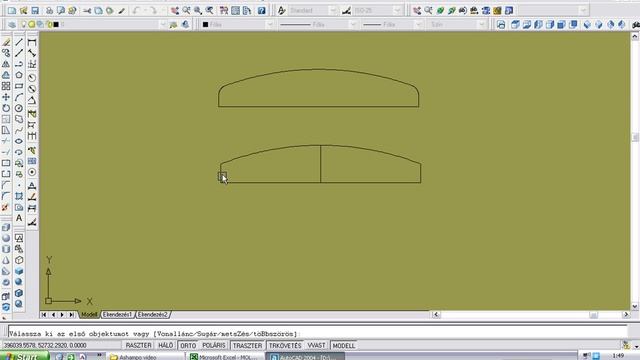The width and height of the screenshot is (640, 360).
Task: Switch to Microsoft Excel taskbar button
Action: (x=226, y=357)
